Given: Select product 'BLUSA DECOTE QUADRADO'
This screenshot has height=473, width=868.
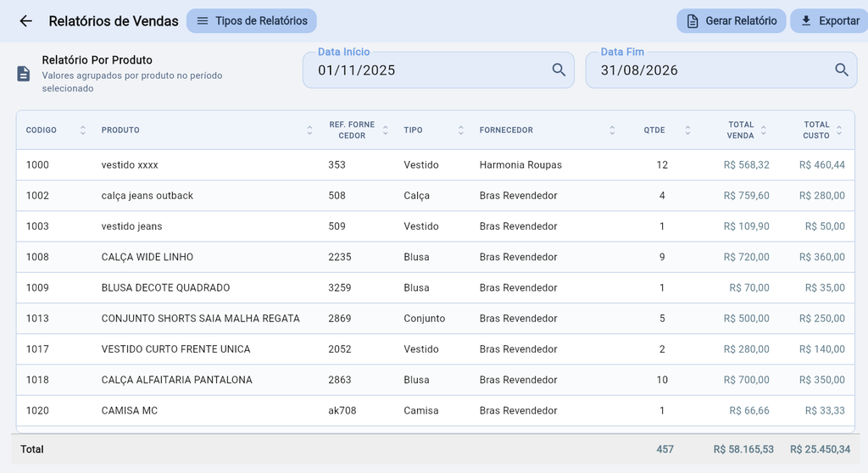Looking at the screenshot, I should pyautogui.click(x=165, y=287).
